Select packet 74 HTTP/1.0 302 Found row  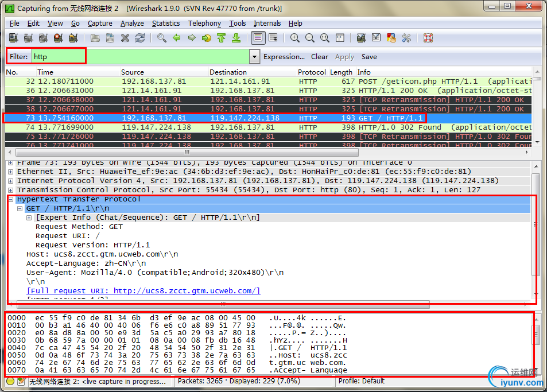268,127
